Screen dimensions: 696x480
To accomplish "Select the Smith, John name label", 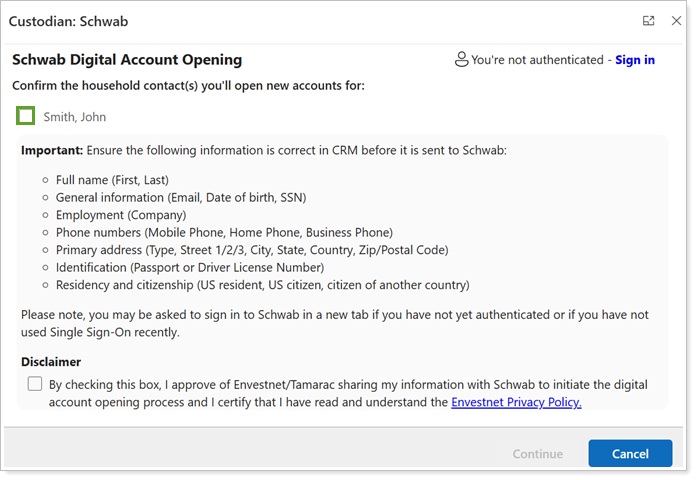I will click(75, 117).
